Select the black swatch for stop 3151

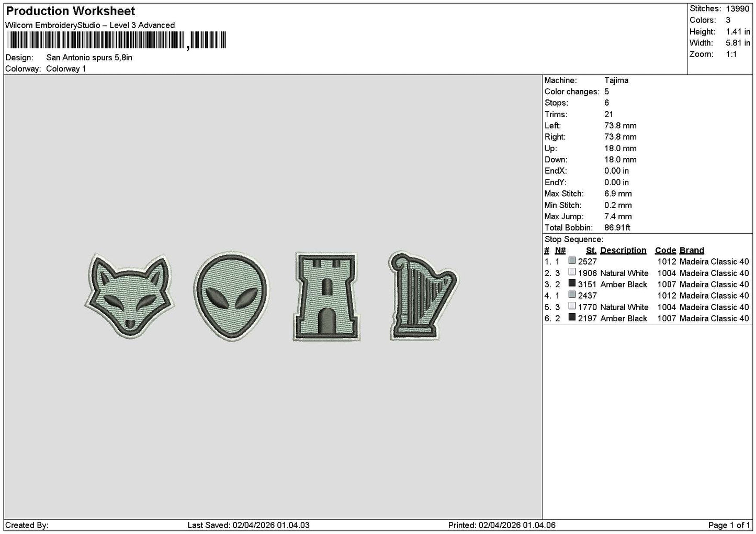click(572, 284)
